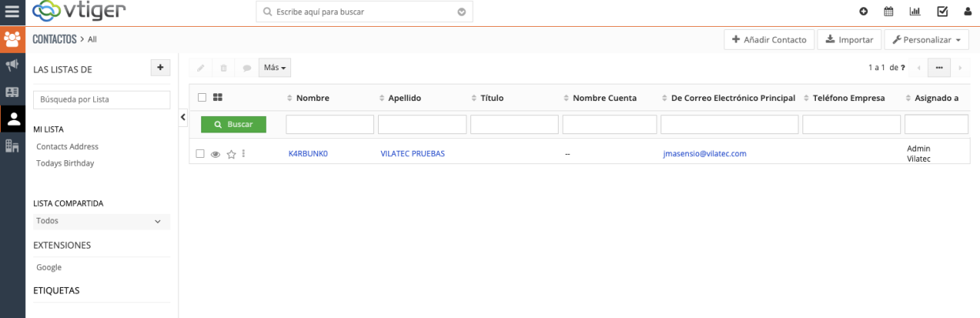Click the megaphone marketing sidebar icon
This screenshot has height=318, width=980.
coord(12,65)
